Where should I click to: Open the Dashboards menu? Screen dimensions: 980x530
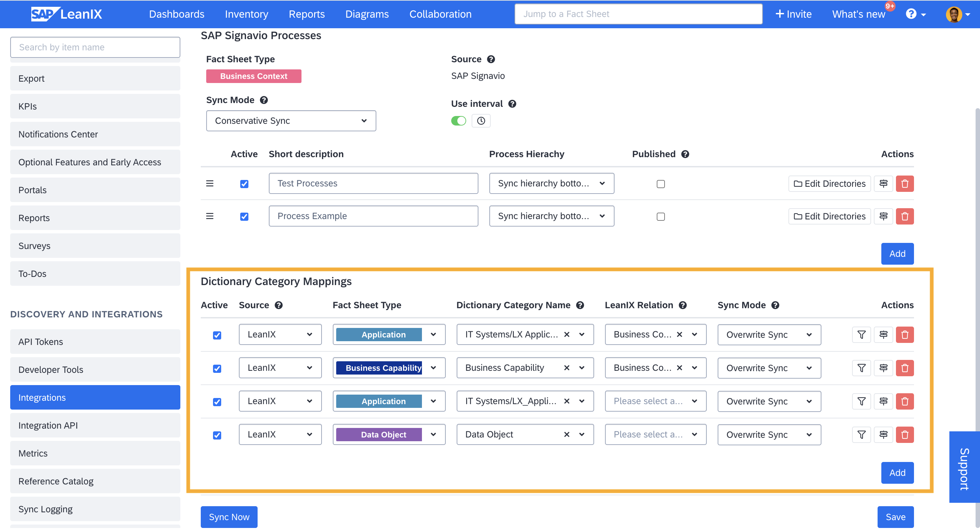point(177,14)
